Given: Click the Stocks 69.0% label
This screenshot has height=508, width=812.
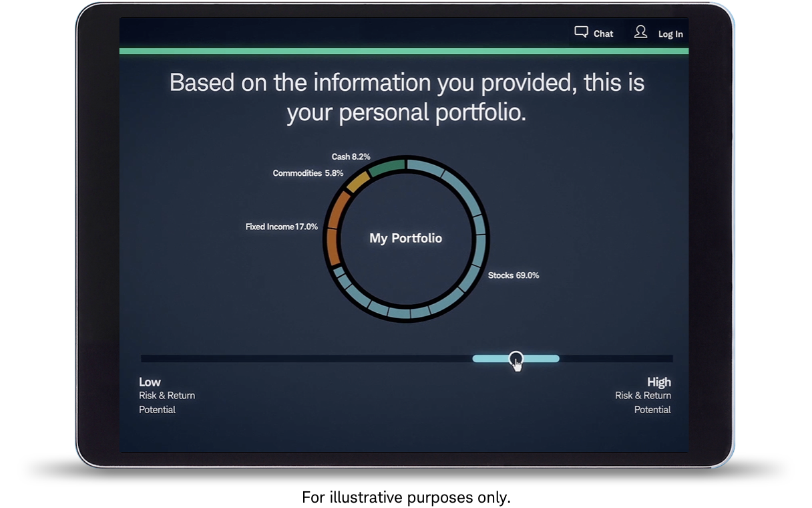Looking at the screenshot, I should 514,275.
